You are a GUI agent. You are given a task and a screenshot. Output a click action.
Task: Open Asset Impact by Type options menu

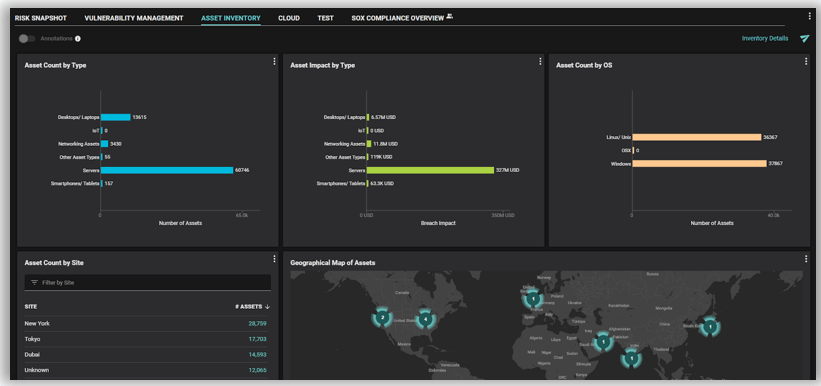(x=540, y=62)
